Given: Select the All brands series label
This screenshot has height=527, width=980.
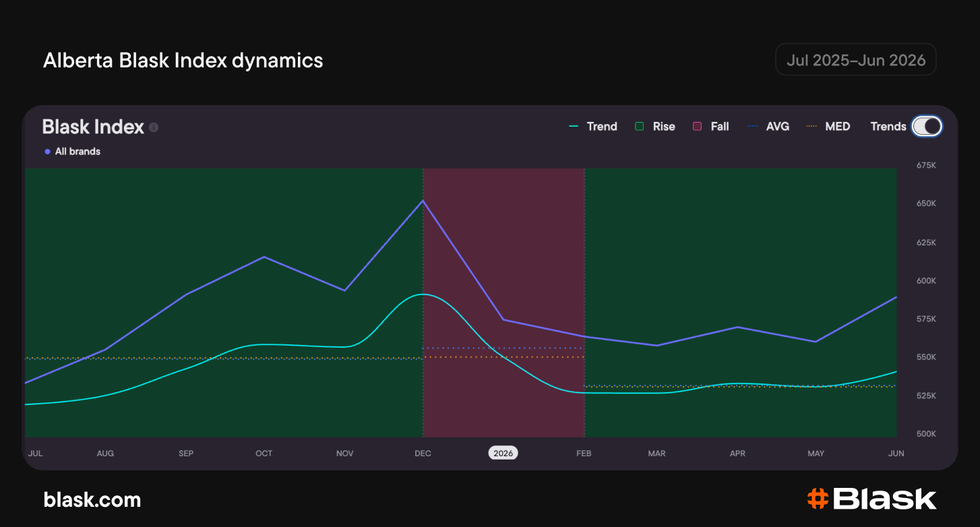Looking at the screenshot, I should (78, 152).
